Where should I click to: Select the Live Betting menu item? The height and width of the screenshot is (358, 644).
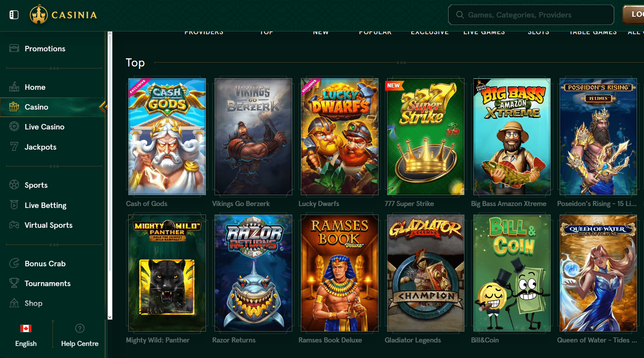(x=45, y=205)
